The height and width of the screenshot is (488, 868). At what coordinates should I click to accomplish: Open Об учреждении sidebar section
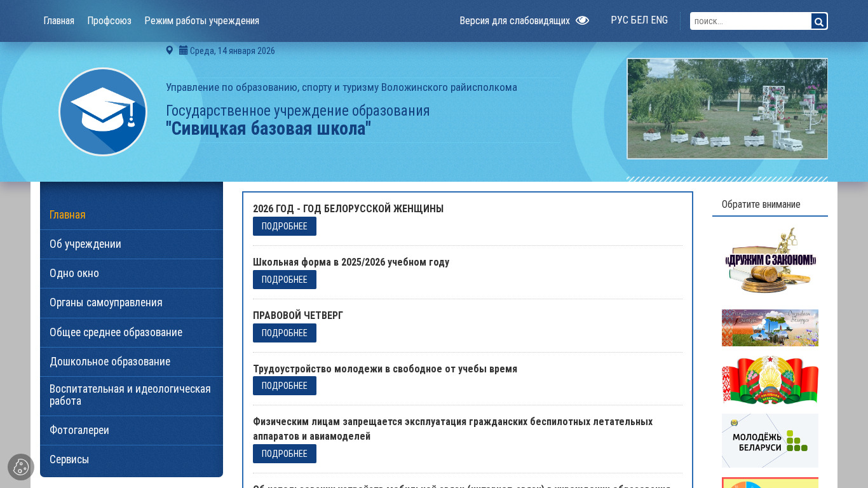point(132,244)
